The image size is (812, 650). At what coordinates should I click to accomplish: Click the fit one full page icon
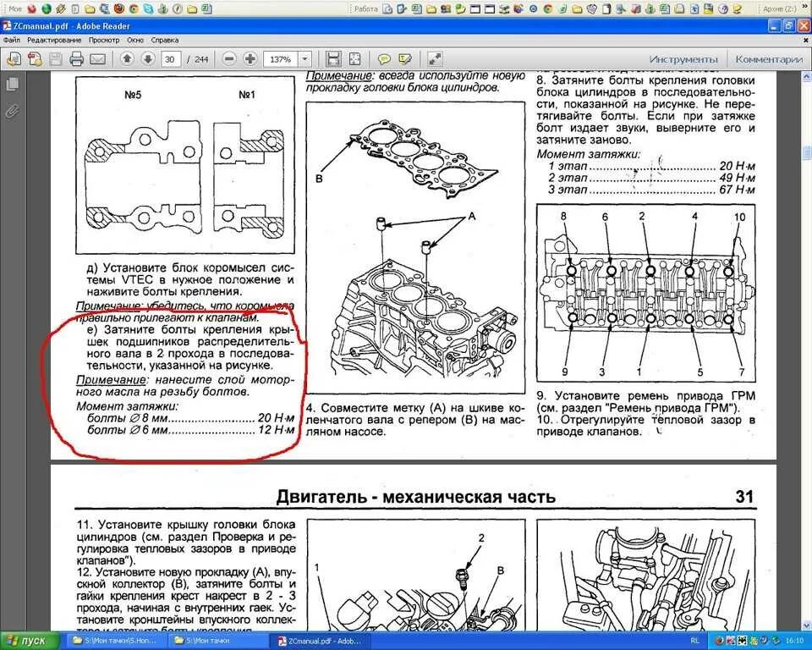354,59
